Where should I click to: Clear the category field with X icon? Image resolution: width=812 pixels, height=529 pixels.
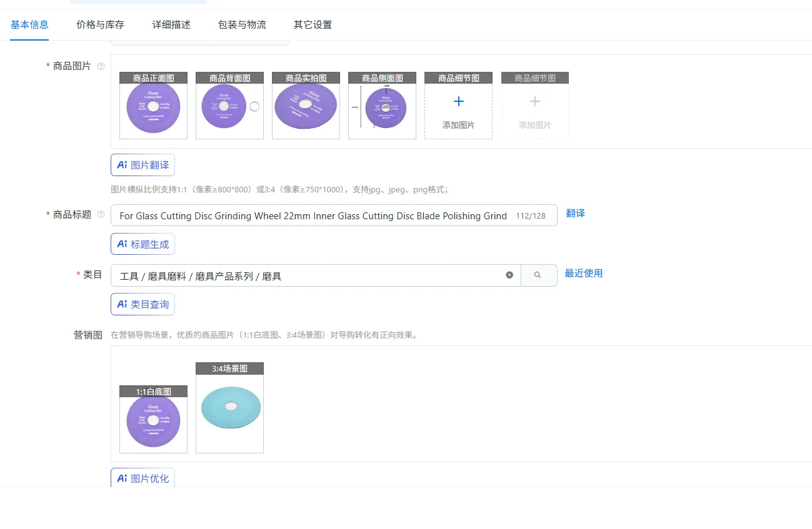(509, 275)
